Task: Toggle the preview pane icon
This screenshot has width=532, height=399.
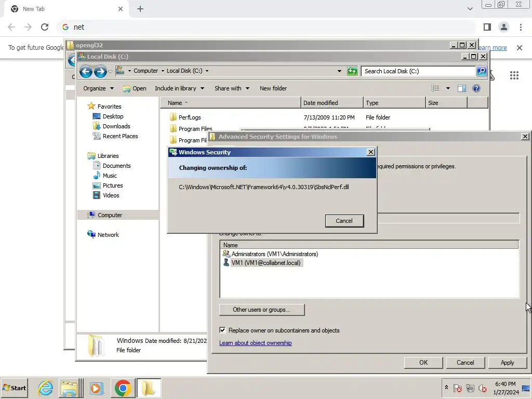Action: (x=462, y=88)
